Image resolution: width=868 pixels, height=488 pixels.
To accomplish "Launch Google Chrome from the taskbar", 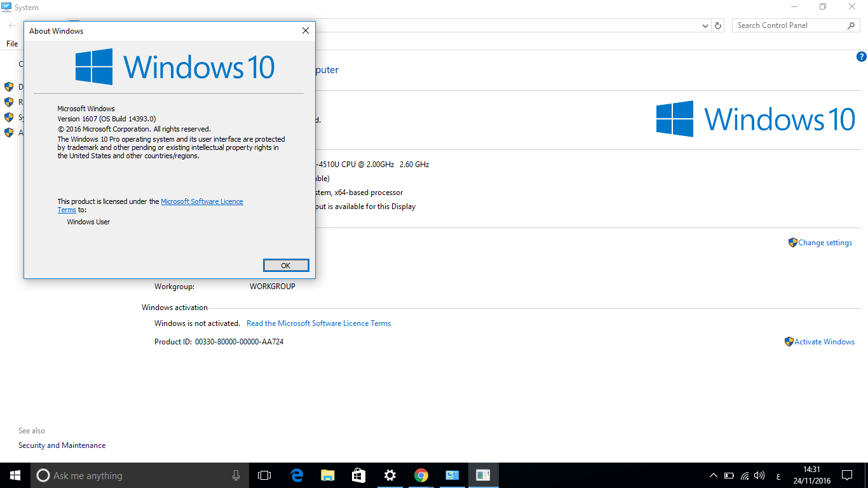I will 421,475.
